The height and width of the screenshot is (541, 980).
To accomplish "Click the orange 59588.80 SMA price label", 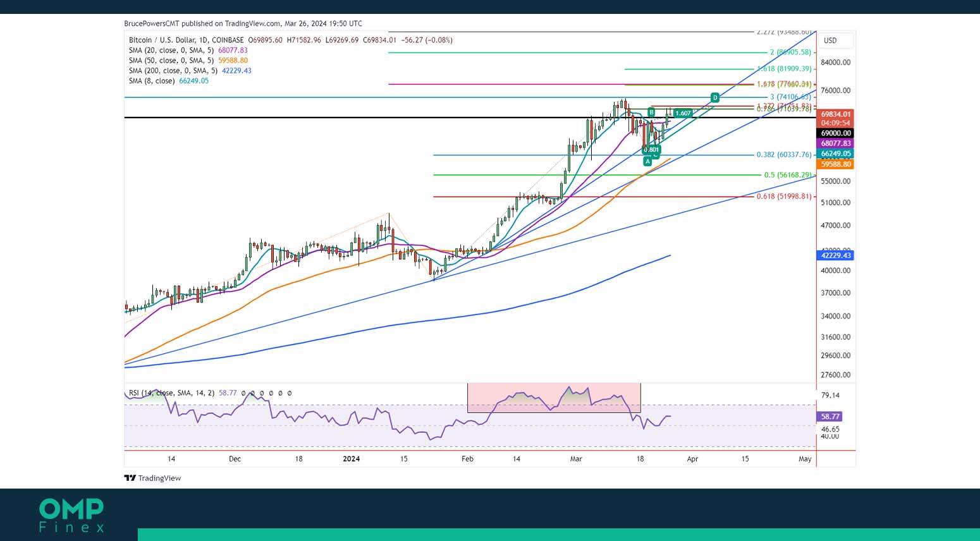I will point(836,164).
